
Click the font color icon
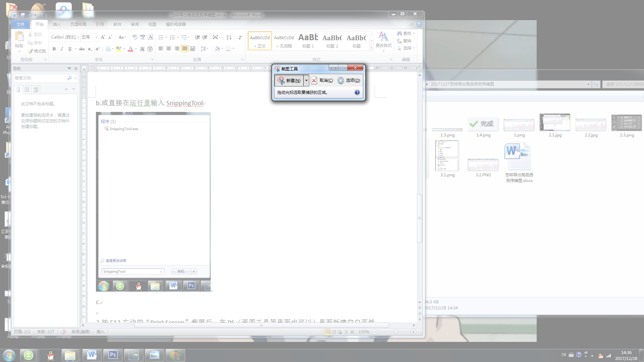click(x=130, y=49)
